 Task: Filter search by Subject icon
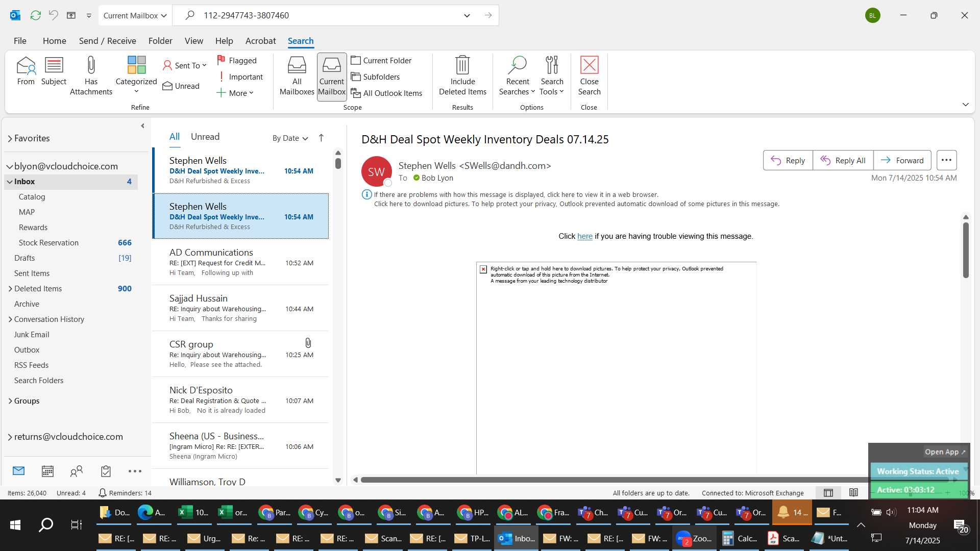click(x=54, y=71)
